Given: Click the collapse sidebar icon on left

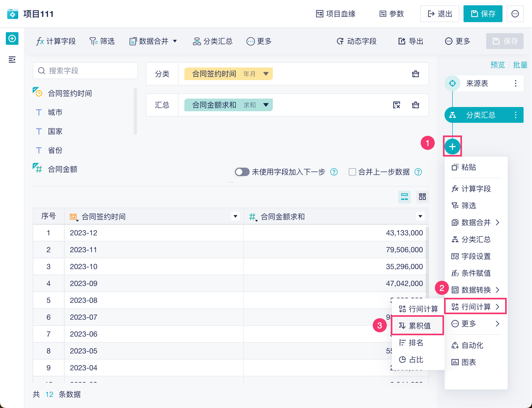Looking at the screenshot, I should coord(12,60).
